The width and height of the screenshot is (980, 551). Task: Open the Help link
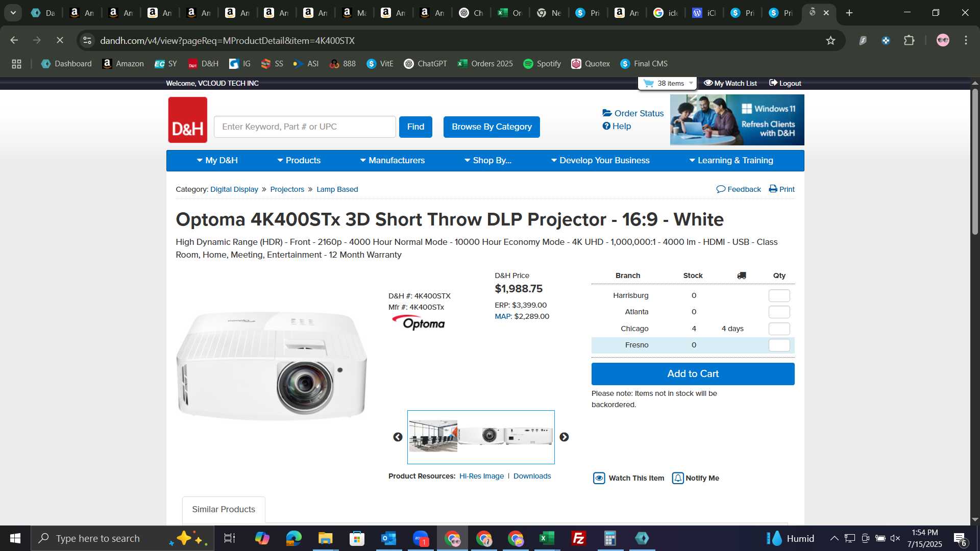617,126
